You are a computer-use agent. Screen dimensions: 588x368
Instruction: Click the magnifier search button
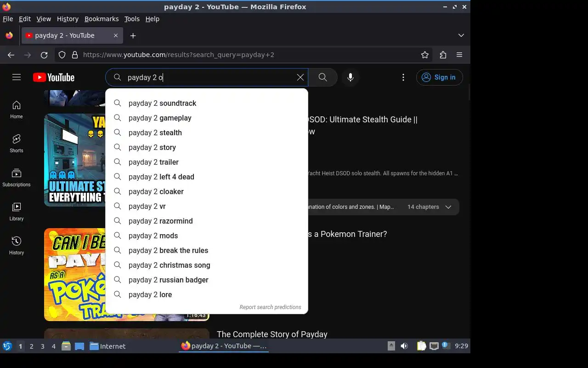[323, 77]
